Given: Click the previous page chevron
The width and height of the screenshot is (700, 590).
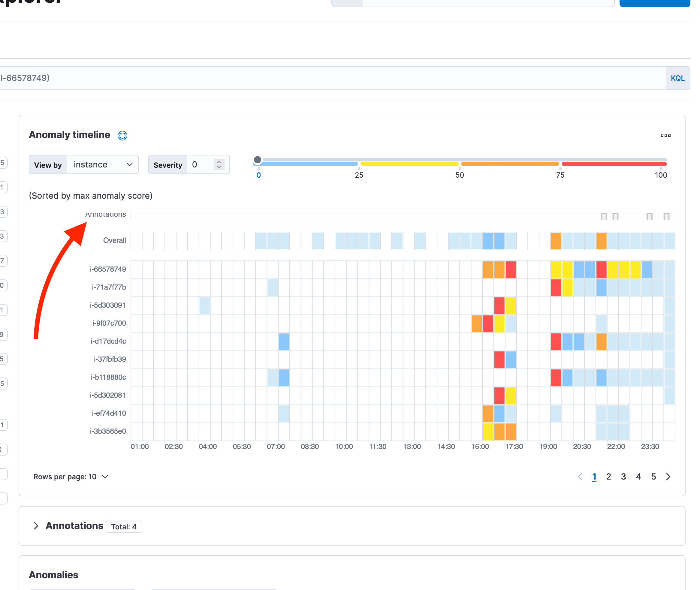Looking at the screenshot, I should (580, 477).
